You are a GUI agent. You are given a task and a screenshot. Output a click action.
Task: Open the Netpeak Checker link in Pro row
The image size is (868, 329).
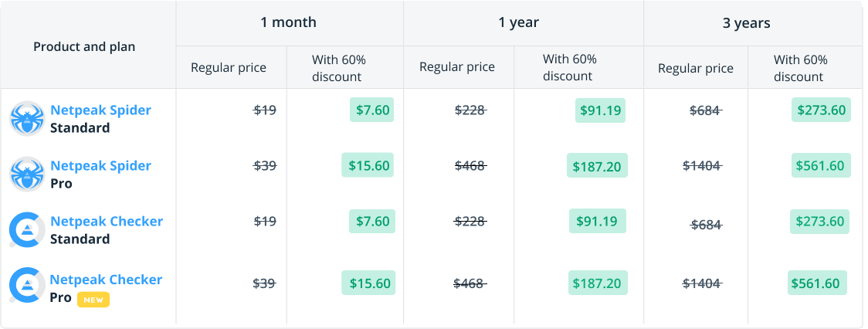107,280
